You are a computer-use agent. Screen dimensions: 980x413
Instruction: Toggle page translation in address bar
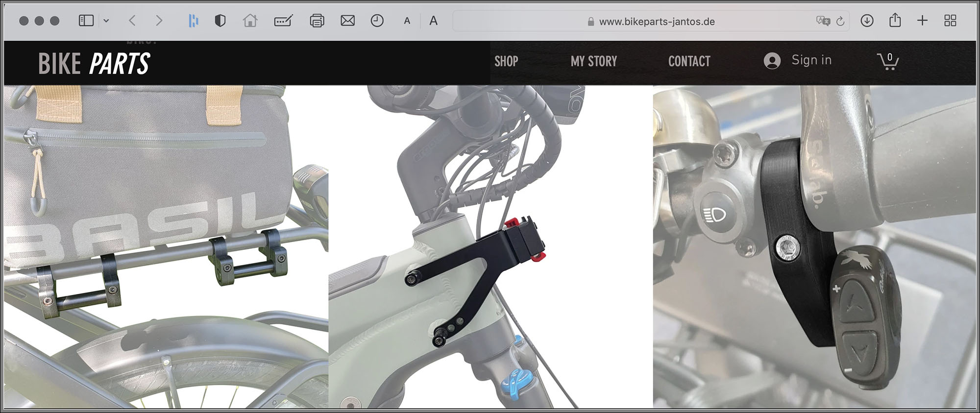tap(823, 21)
